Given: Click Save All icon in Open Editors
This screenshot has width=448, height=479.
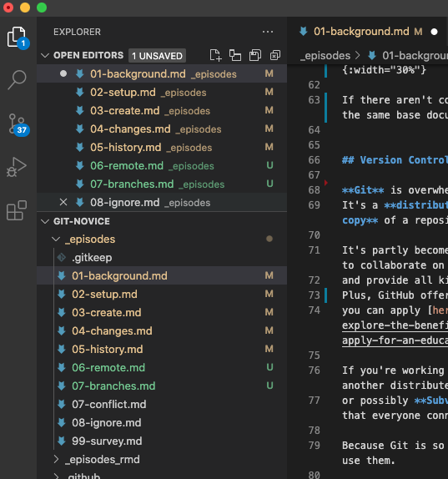Looking at the screenshot, I should (x=255, y=55).
